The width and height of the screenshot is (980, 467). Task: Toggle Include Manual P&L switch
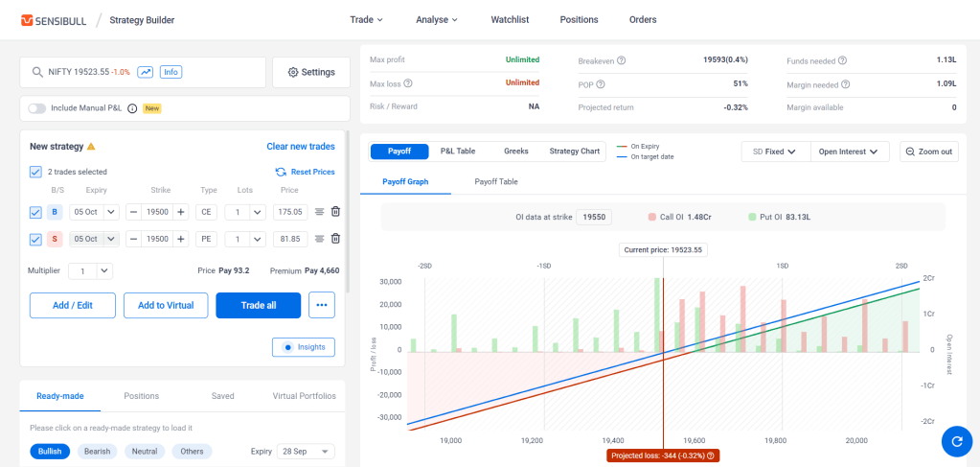tap(36, 108)
